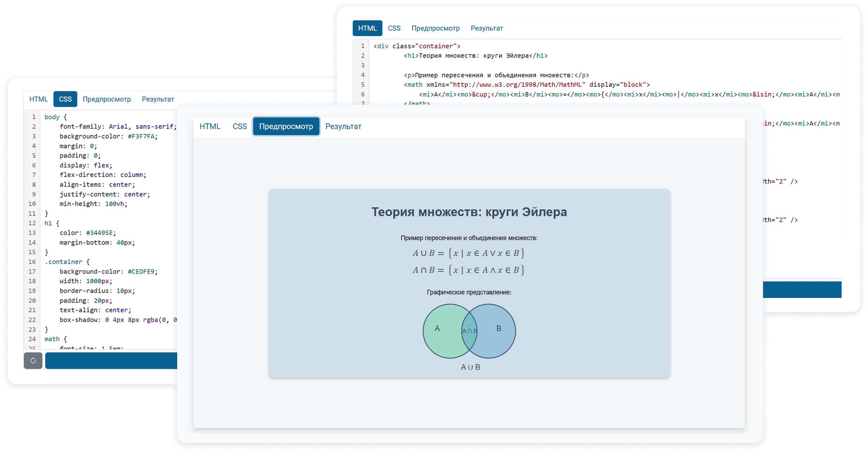Viewport: 868px width, 452px height.
Task: Click the MathML namespace URL in the HTML code
Action: pyautogui.click(x=517, y=85)
